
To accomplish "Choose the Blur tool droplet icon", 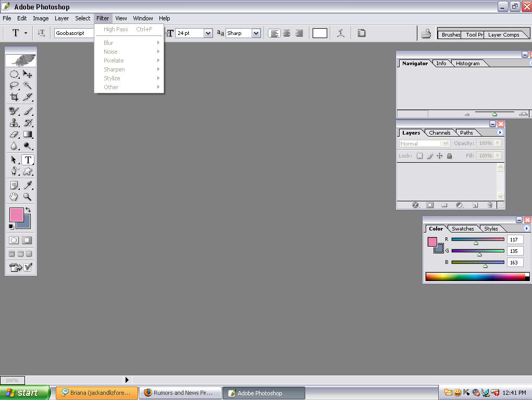I will [x=14, y=146].
